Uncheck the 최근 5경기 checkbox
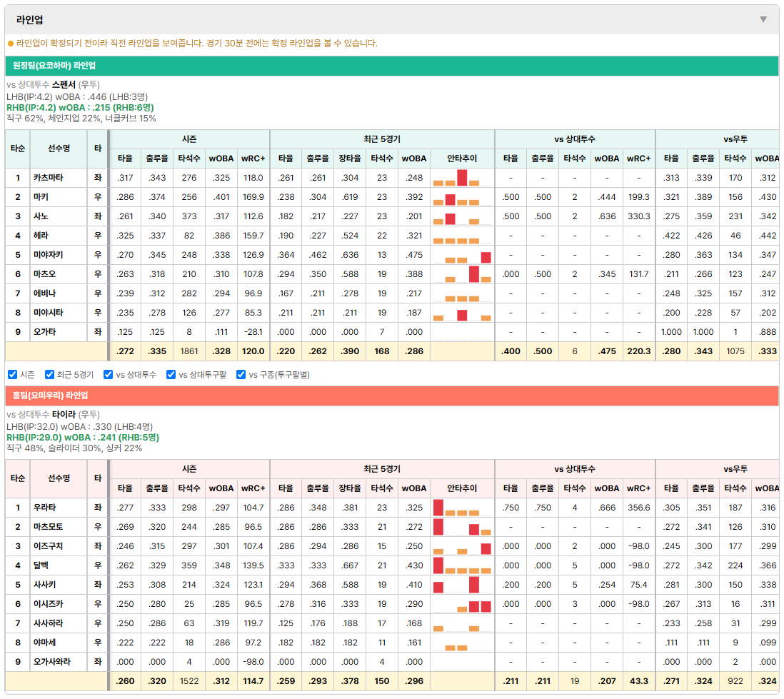The height and width of the screenshot is (699, 784). click(x=49, y=375)
